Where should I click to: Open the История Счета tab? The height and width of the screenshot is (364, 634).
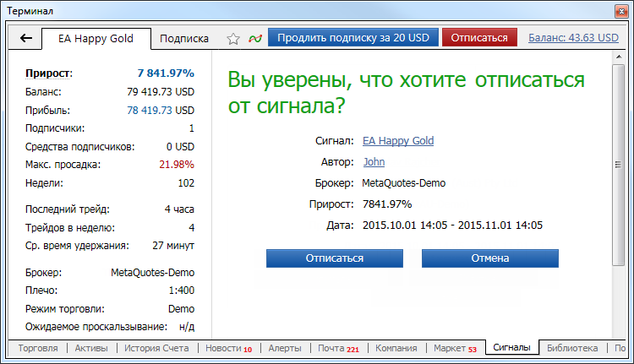click(156, 348)
